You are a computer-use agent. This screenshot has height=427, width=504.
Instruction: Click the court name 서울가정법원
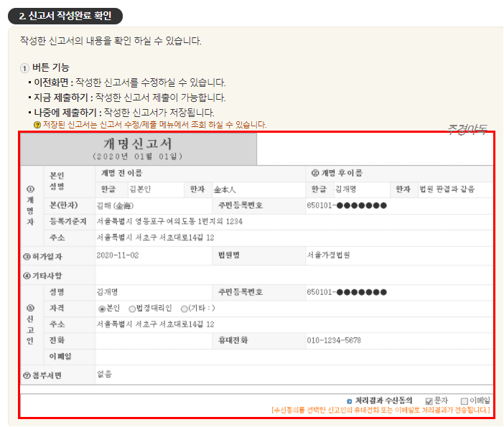coord(329,255)
